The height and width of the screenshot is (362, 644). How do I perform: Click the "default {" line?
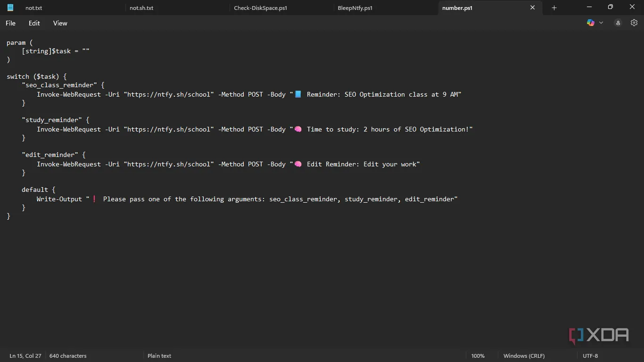[39, 189]
